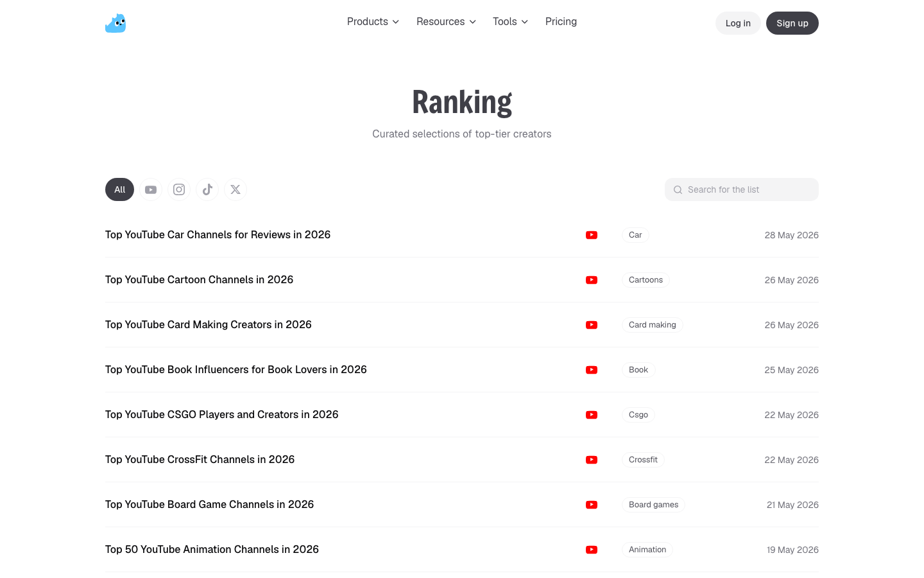Image resolution: width=924 pixels, height=578 pixels.
Task: Click the Csgo category tag
Action: [x=638, y=415]
